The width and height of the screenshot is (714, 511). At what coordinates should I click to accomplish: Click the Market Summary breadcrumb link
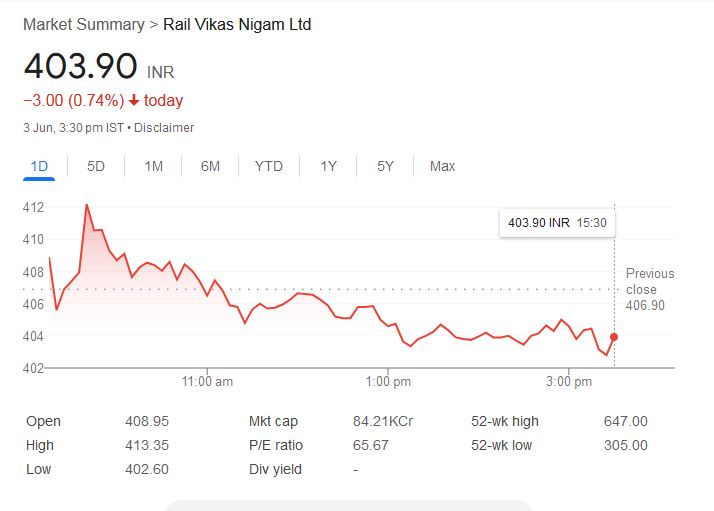84,24
